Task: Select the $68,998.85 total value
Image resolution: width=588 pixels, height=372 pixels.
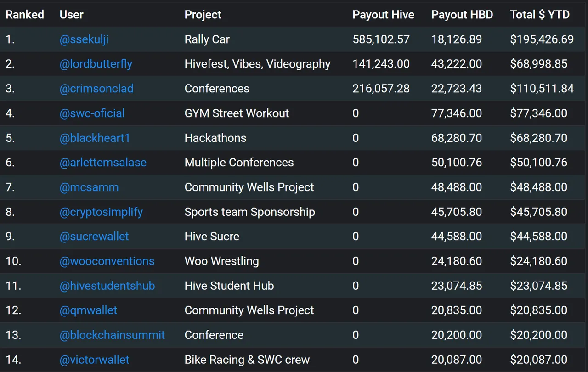Action: (x=539, y=64)
